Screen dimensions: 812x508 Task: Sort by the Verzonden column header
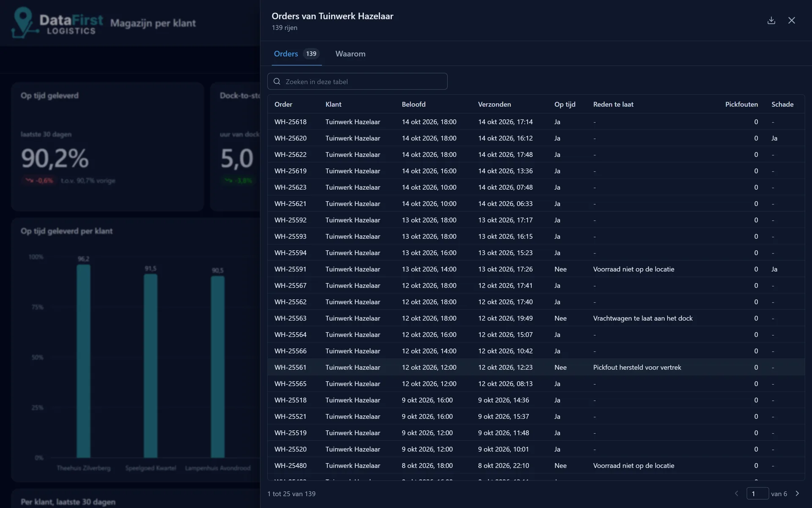(494, 104)
